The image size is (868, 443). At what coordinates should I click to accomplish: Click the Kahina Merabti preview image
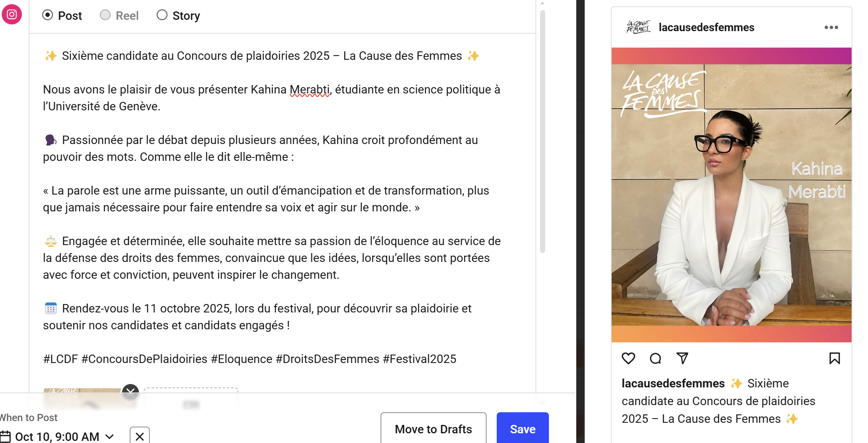point(732,195)
